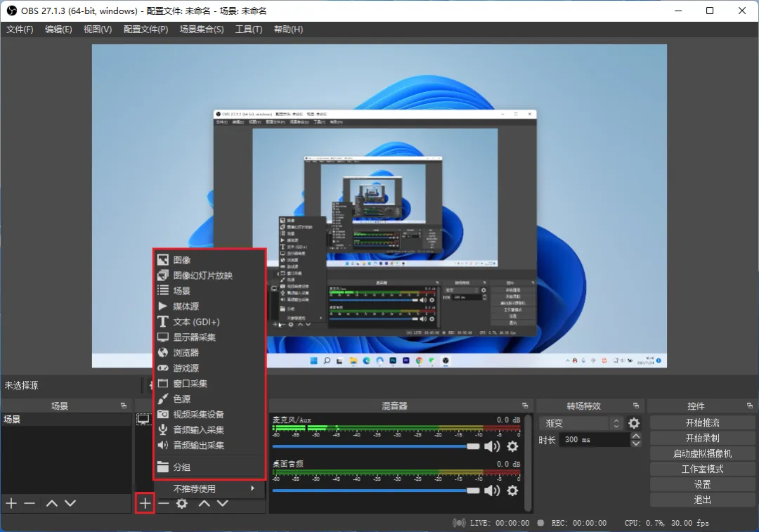Choose the 文本 (GDI+) text icon
This screenshot has height=532, width=759.
pos(163,321)
